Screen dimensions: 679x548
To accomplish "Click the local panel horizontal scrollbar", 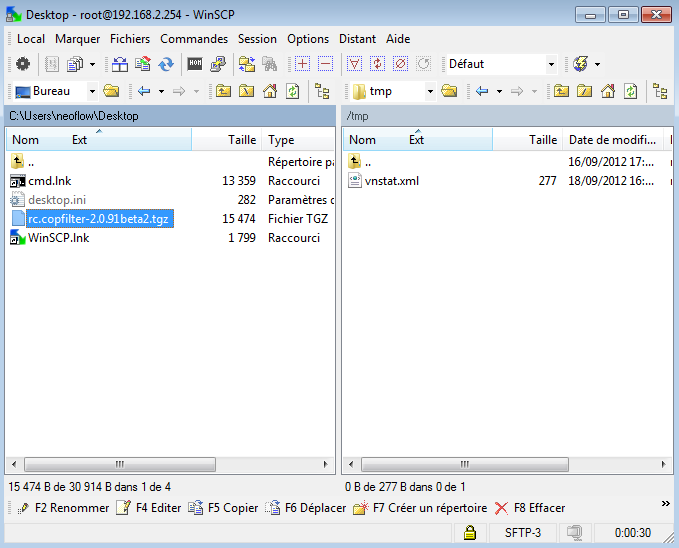I will [x=120, y=464].
